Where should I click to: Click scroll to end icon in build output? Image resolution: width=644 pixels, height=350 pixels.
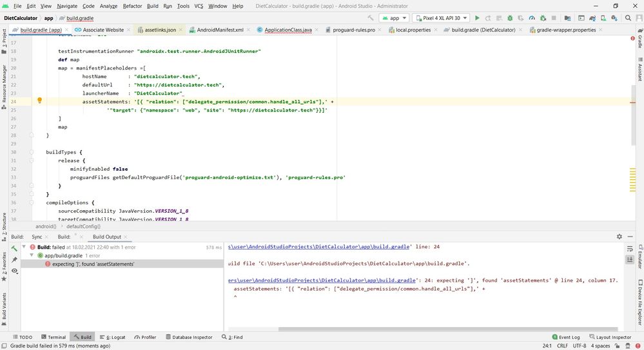[630, 260]
